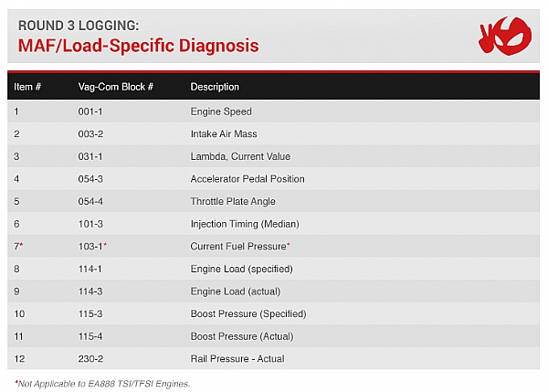Click the EA888 TSI/TFSI footnote text
548x392 pixels.
[x=102, y=384]
